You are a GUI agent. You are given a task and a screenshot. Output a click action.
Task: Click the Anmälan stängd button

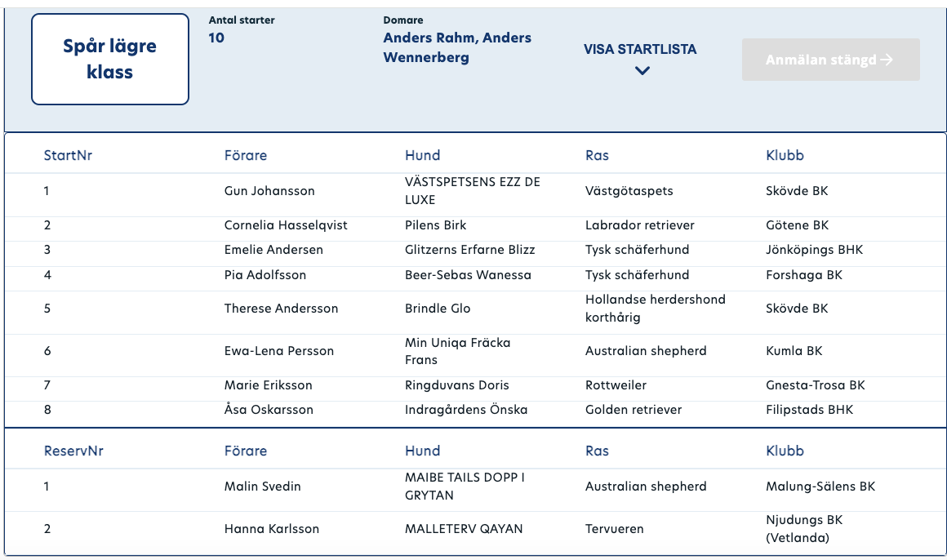point(830,60)
